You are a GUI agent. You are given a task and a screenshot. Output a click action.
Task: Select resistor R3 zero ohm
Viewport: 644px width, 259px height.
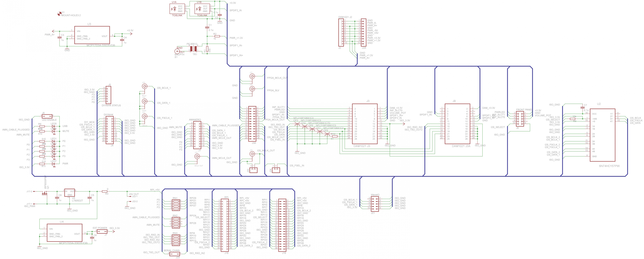point(104,191)
